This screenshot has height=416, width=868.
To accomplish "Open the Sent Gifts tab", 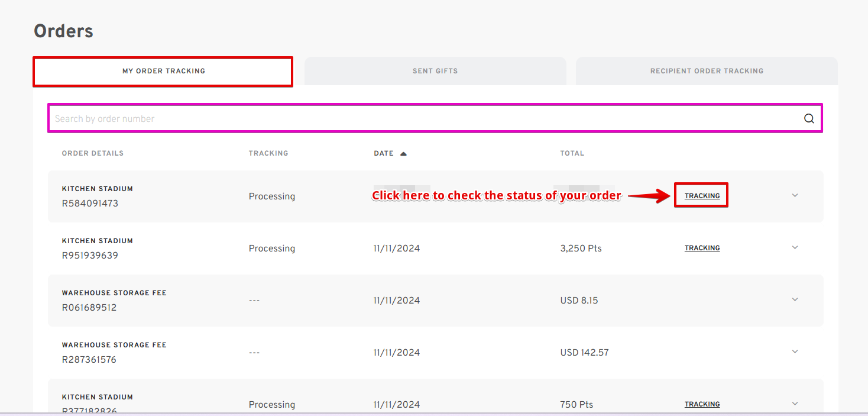I will point(435,71).
